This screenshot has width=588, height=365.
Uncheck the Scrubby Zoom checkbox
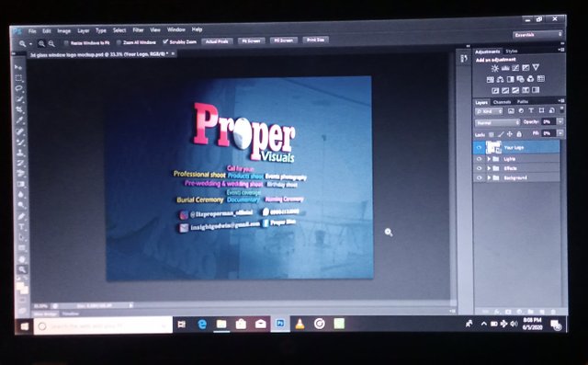165,41
